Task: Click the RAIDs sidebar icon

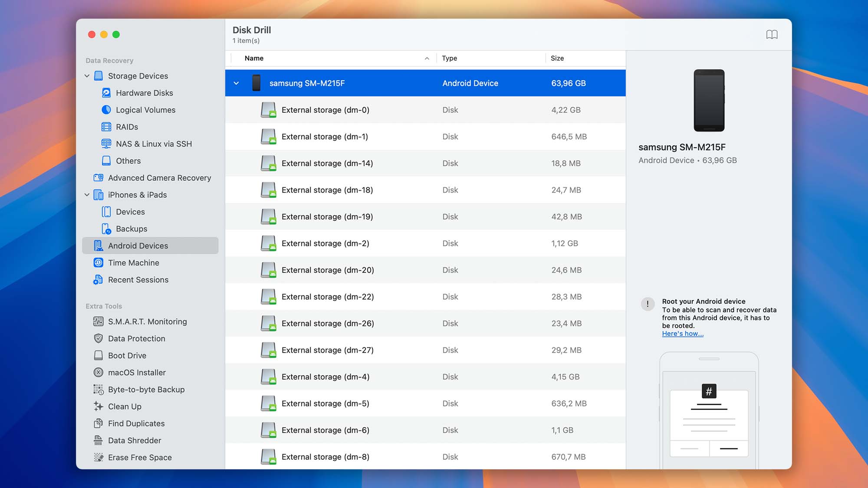Action: [x=106, y=127]
